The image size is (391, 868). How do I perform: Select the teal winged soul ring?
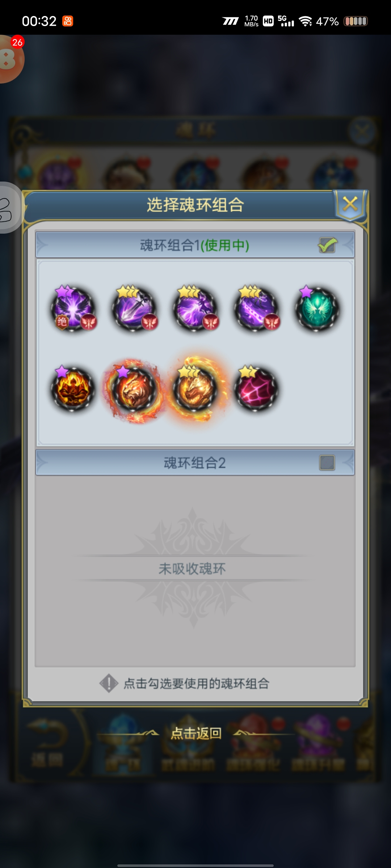tap(317, 309)
